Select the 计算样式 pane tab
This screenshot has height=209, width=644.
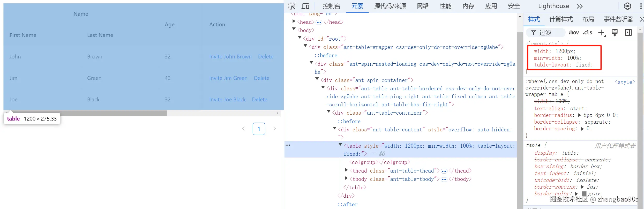click(x=561, y=19)
